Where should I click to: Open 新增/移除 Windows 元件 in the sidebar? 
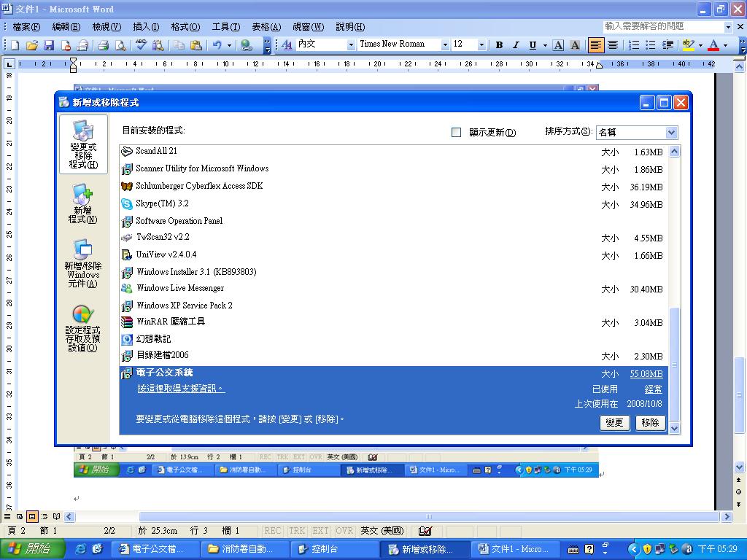[82, 263]
